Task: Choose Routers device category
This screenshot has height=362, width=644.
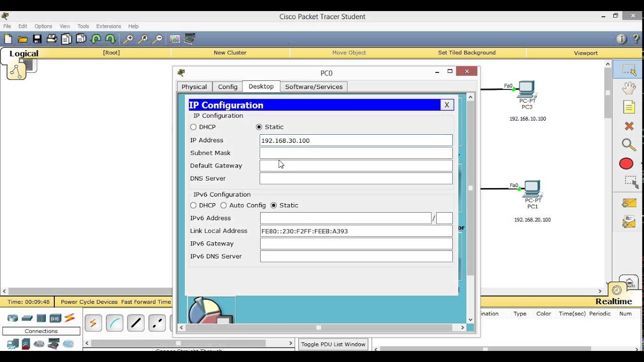Action: click(x=13, y=318)
